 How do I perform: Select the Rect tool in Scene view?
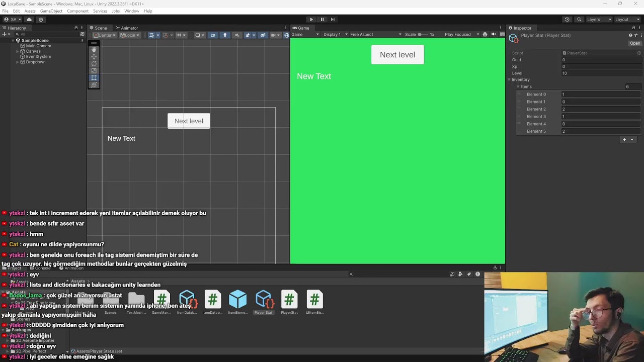(x=94, y=78)
